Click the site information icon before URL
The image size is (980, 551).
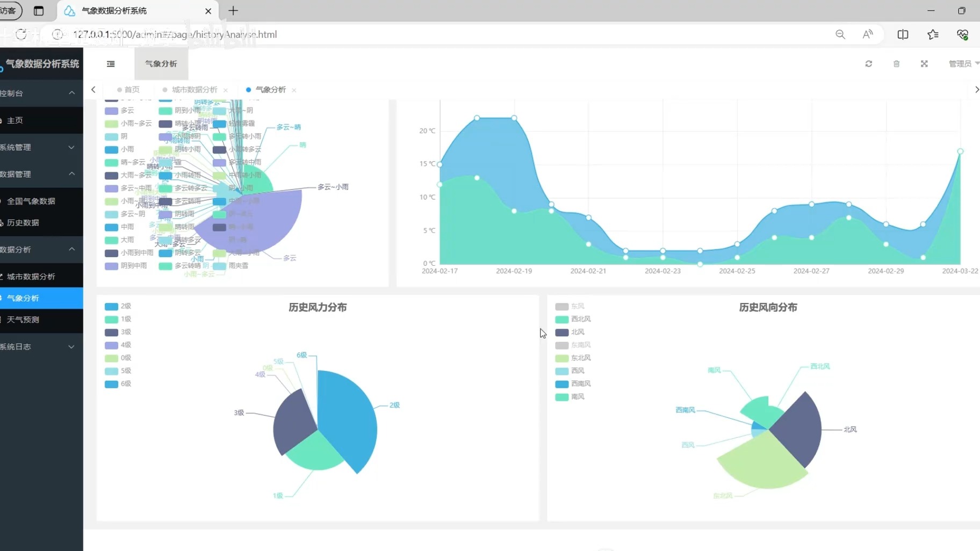(x=57, y=34)
